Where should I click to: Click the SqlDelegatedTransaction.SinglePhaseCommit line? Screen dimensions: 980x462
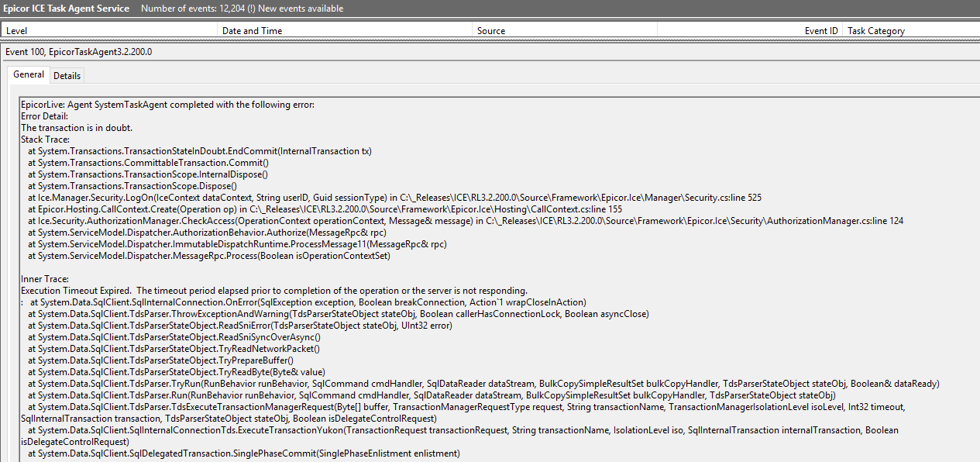pyautogui.click(x=244, y=453)
